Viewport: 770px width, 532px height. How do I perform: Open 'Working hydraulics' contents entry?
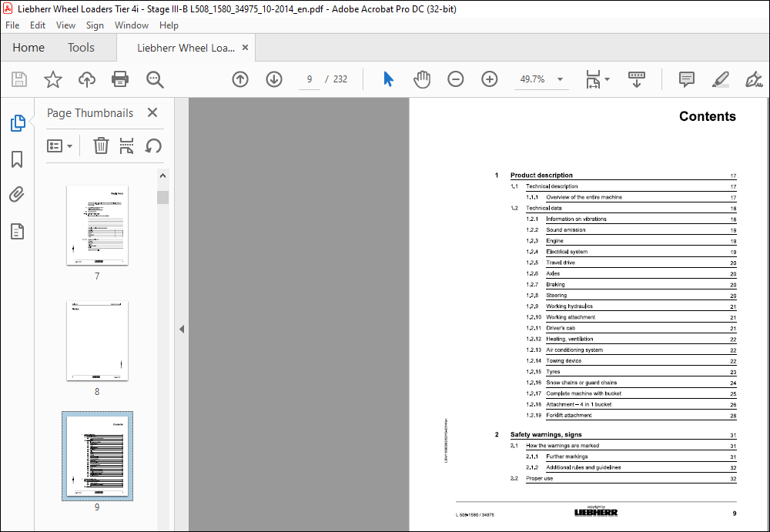pos(569,306)
